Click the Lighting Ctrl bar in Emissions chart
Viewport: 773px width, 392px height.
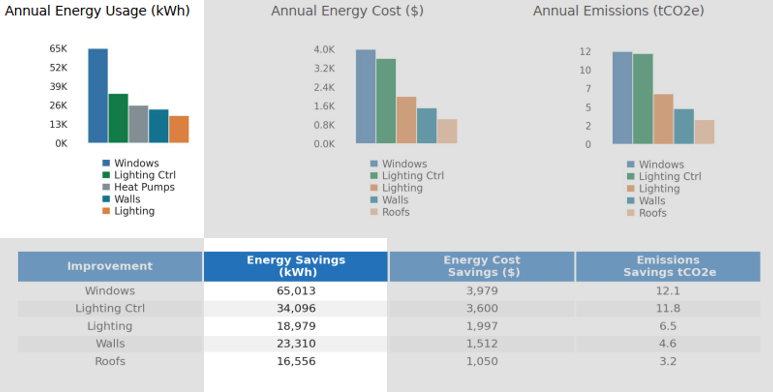pos(643,99)
